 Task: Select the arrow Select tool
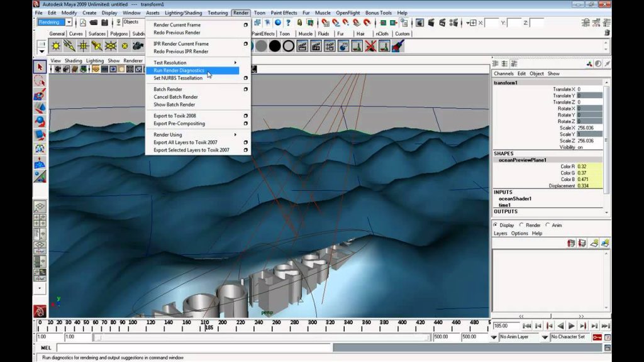tap(40, 67)
